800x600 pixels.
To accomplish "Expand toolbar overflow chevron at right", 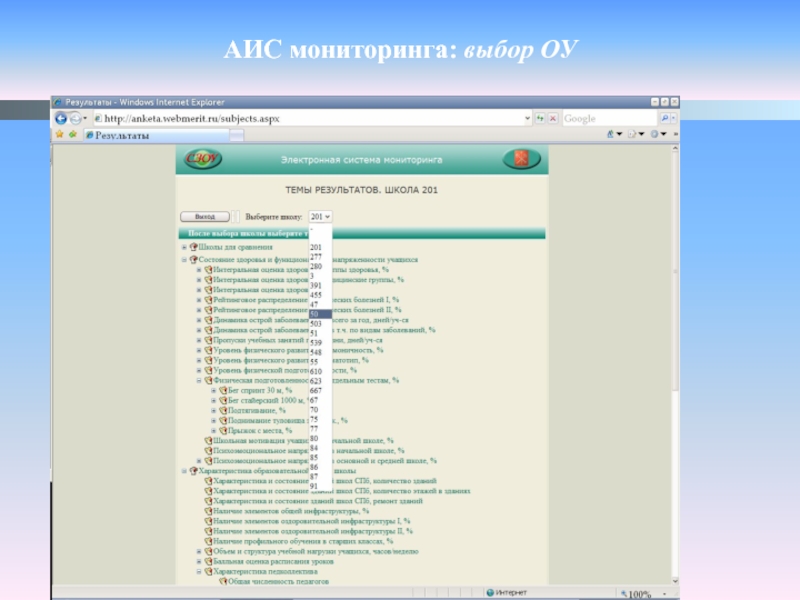I will tap(676, 134).
